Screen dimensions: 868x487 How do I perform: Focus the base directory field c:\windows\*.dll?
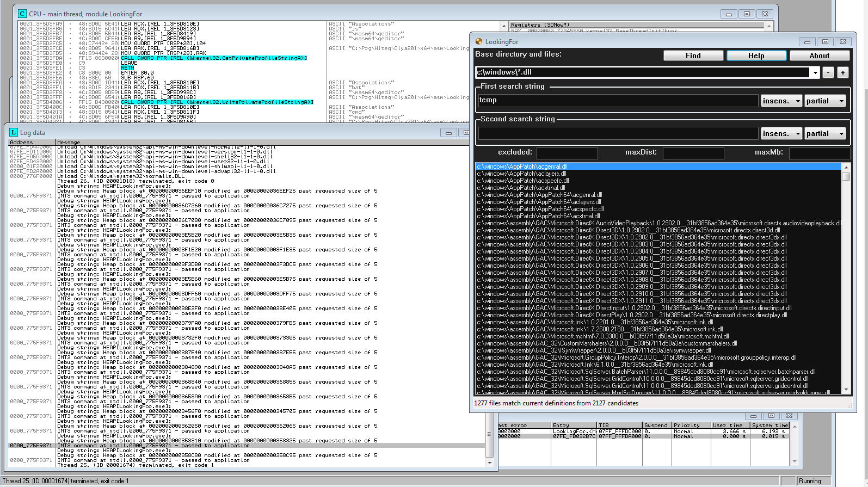pyautogui.click(x=643, y=72)
